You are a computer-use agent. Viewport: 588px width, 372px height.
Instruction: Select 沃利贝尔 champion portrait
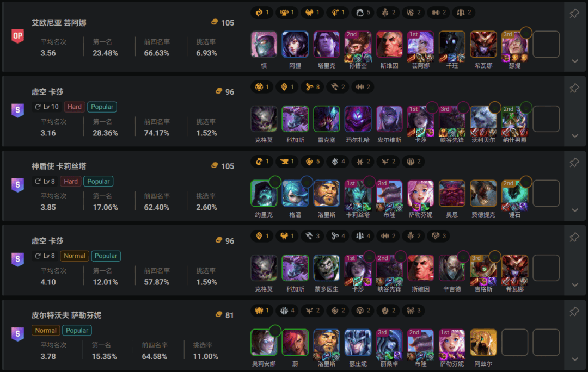pos(483,119)
